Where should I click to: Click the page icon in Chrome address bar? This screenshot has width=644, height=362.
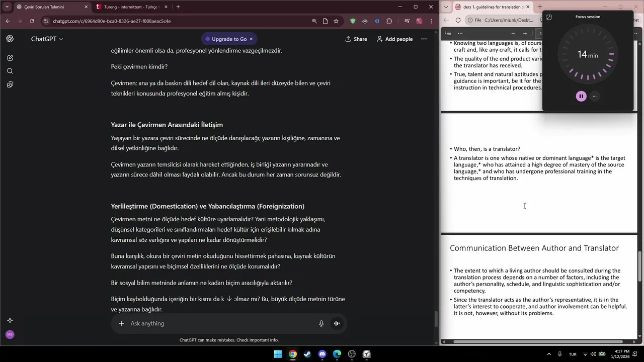pyautogui.click(x=325, y=21)
